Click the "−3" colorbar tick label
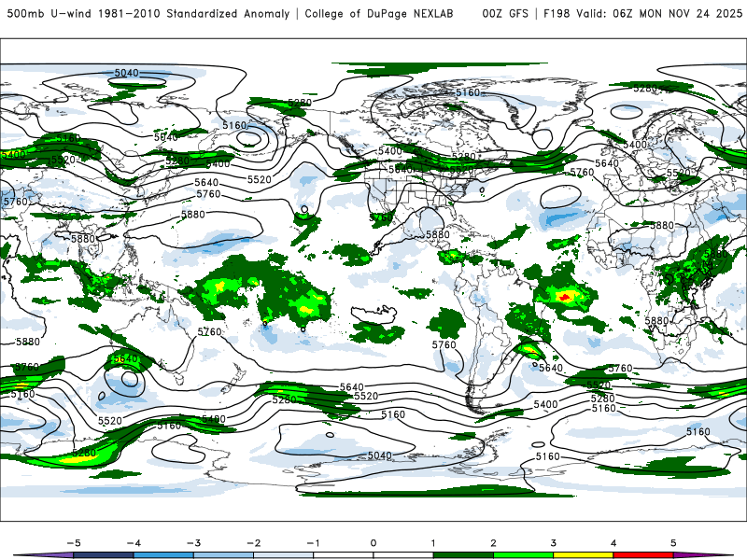The image size is (747, 560). coord(193,543)
